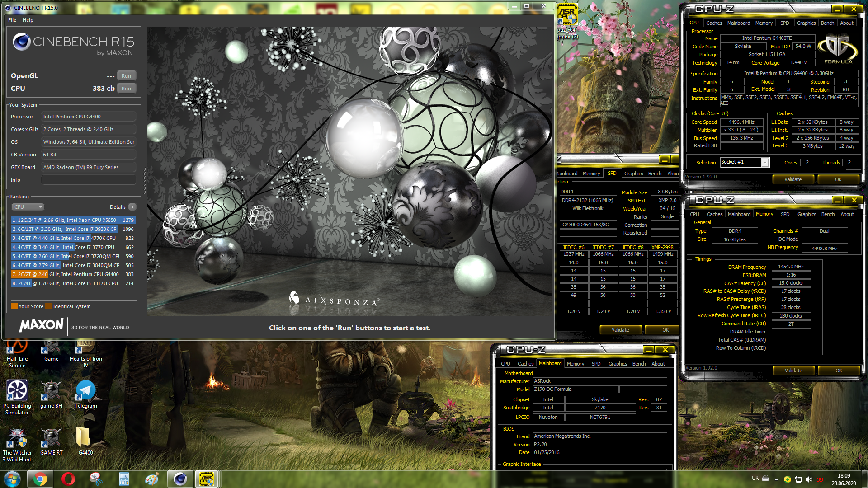
Task: Click OK in the Memory CPU-Z window
Action: point(839,371)
